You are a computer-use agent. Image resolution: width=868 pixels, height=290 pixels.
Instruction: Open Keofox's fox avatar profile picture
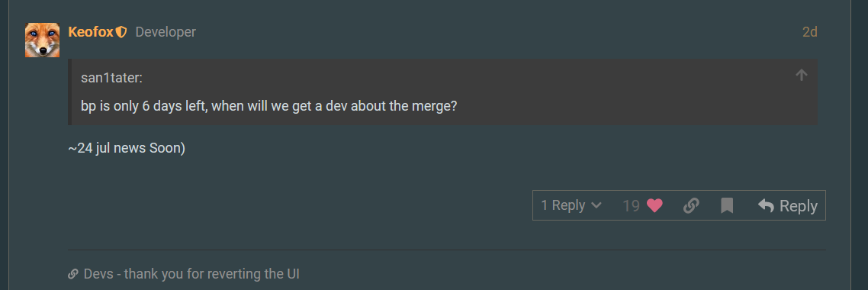pyautogui.click(x=42, y=40)
